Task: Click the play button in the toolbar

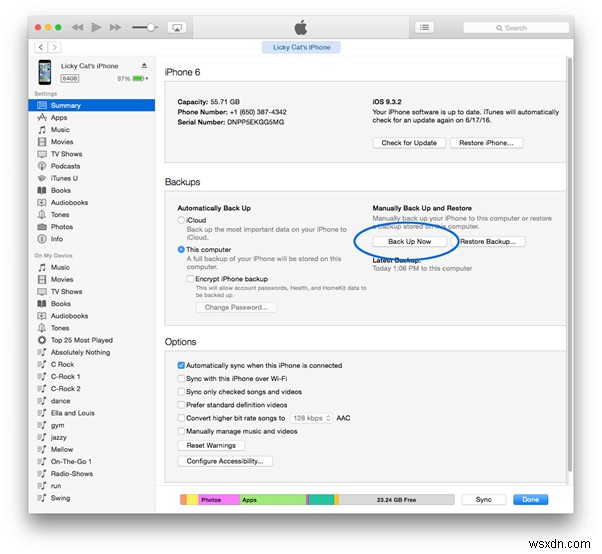Action: (96, 27)
